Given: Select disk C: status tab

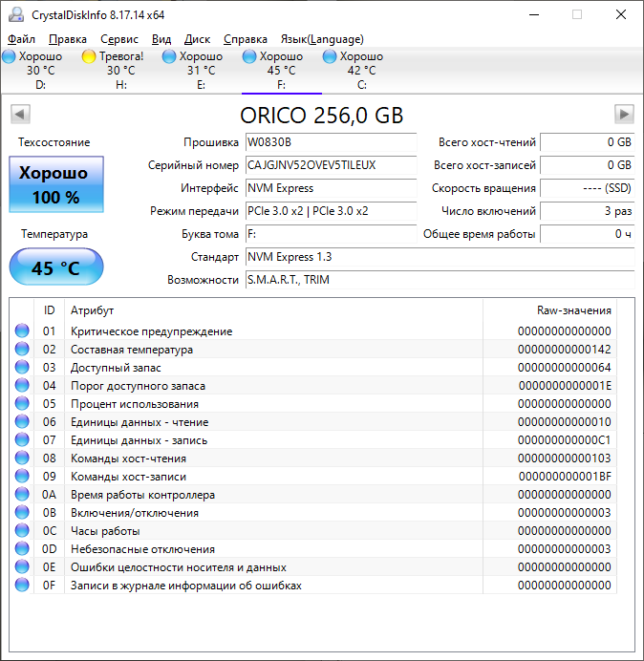Looking at the screenshot, I should tap(361, 71).
